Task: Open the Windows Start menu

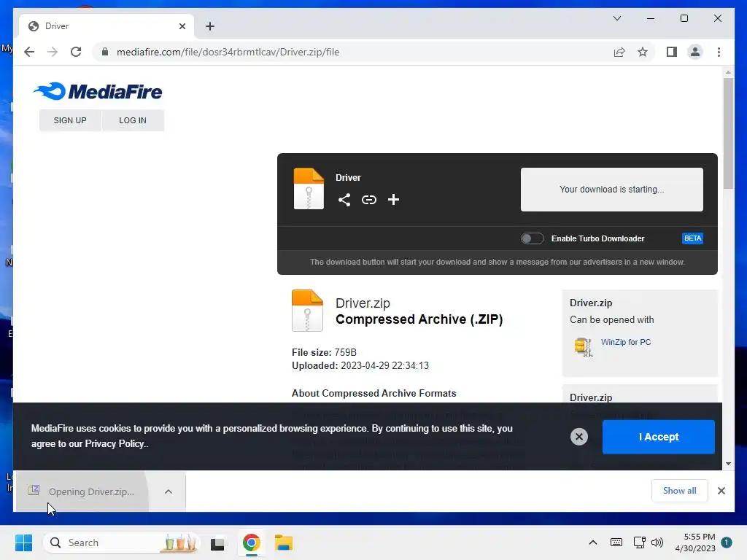Action: pos(24,542)
